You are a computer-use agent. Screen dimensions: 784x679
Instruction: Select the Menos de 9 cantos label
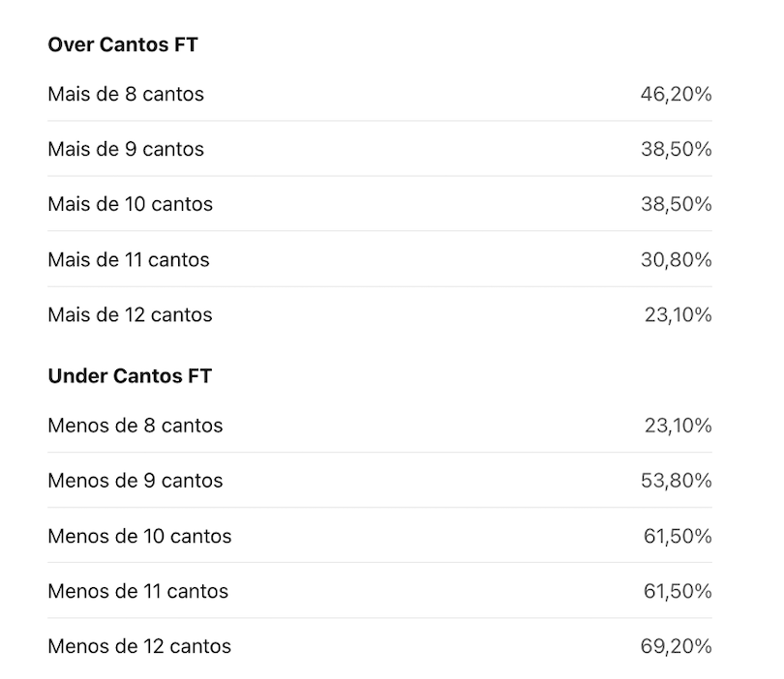point(136,481)
